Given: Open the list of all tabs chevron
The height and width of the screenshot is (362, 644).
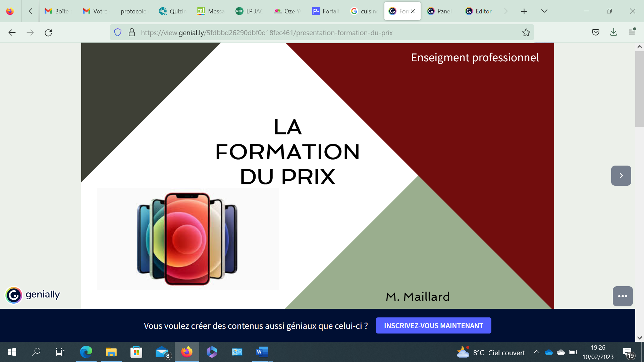Looking at the screenshot, I should (544, 11).
